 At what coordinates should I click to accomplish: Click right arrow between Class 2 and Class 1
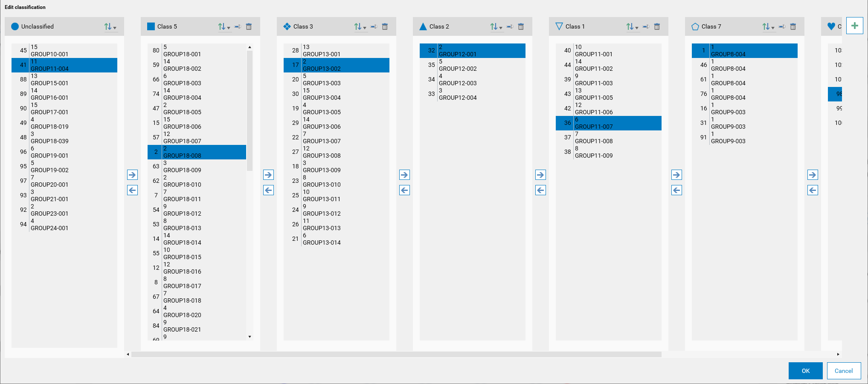tap(540, 175)
